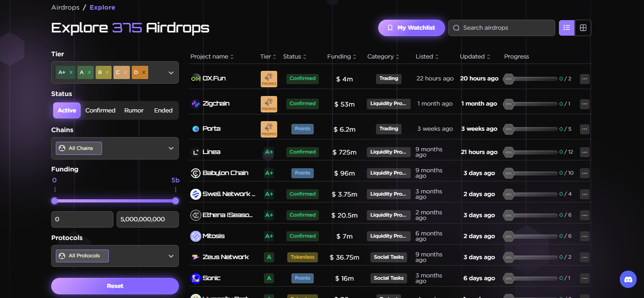Open the Discord chat bubble
This screenshot has height=298, width=644.
[628, 279]
